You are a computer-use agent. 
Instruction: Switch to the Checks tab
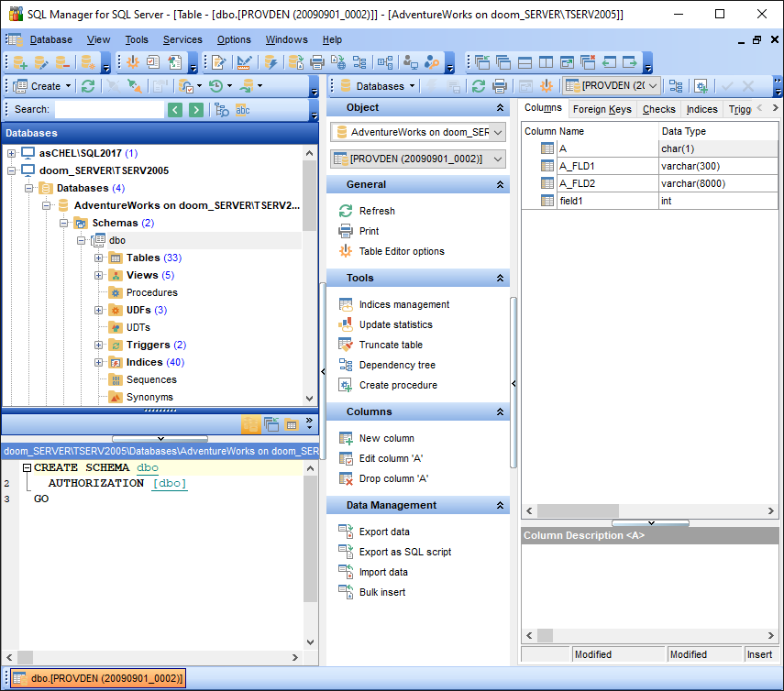(658, 109)
